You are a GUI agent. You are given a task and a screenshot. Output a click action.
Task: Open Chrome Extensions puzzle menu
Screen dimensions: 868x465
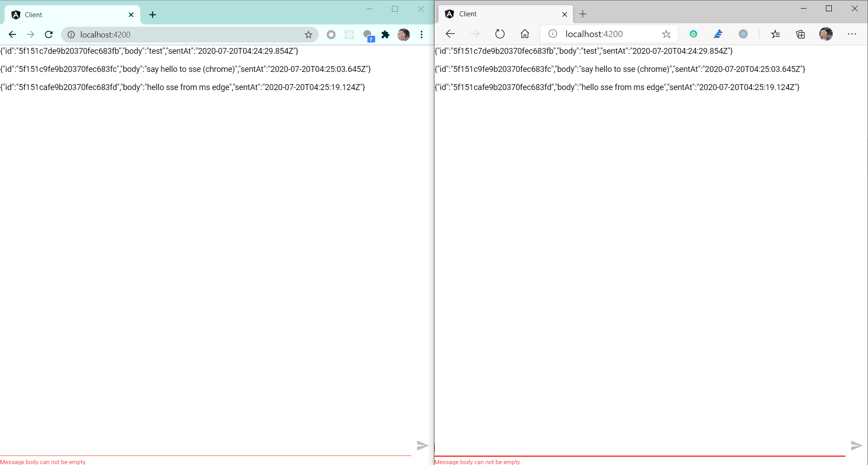coord(386,35)
